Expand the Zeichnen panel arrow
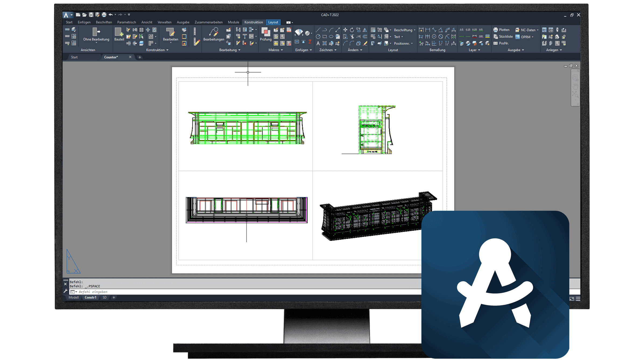This screenshot has width=644, height=362. 335,50
